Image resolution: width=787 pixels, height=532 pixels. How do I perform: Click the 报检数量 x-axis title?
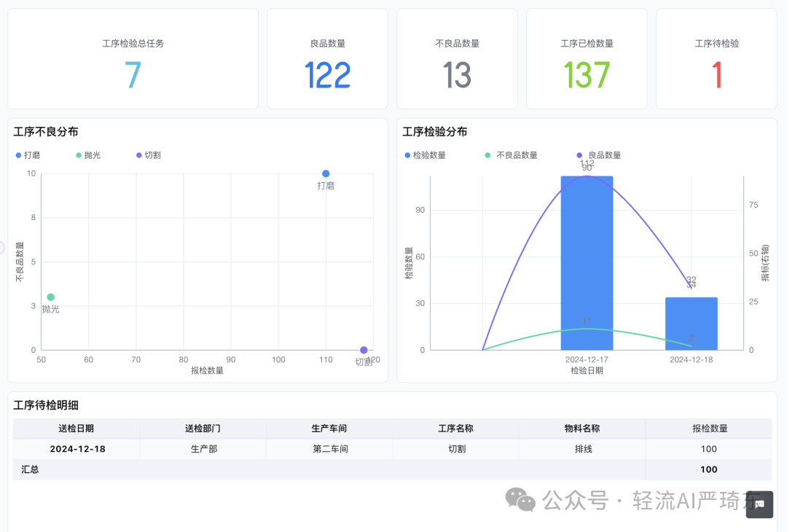click(207, 370)
